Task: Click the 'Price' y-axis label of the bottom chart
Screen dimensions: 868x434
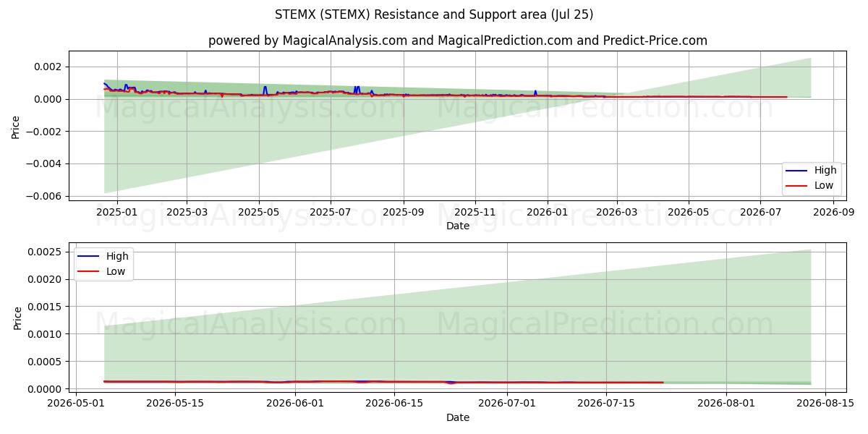Action: [x=18, y=318]
